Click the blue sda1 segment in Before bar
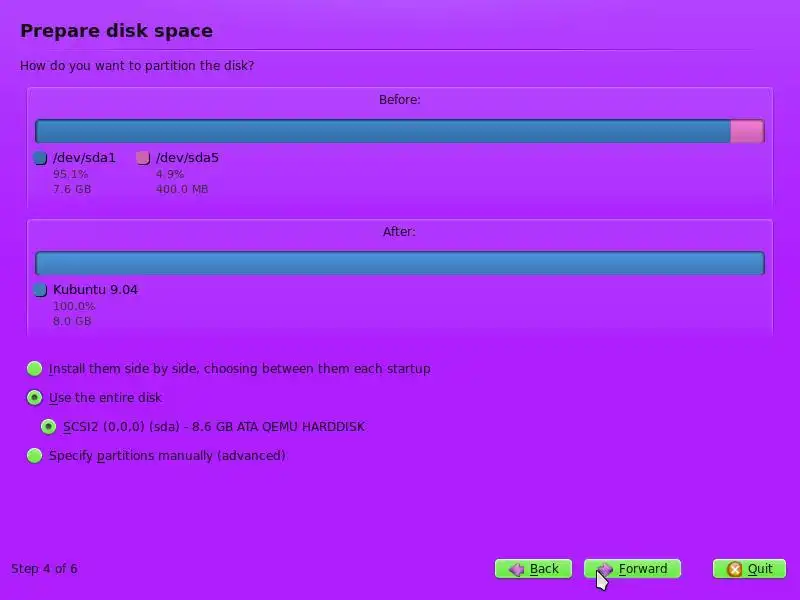 pyautogui.click(x=383, y=131)
